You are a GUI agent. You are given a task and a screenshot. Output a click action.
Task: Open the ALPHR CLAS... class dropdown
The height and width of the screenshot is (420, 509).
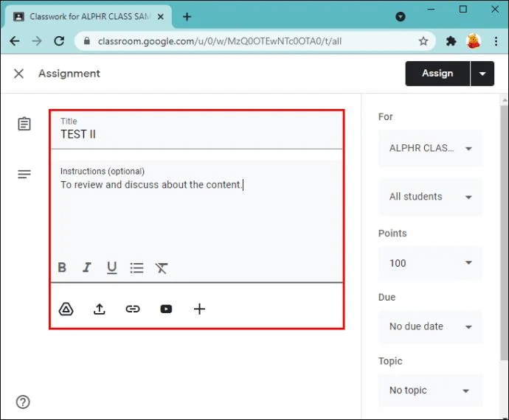[431, 148]
